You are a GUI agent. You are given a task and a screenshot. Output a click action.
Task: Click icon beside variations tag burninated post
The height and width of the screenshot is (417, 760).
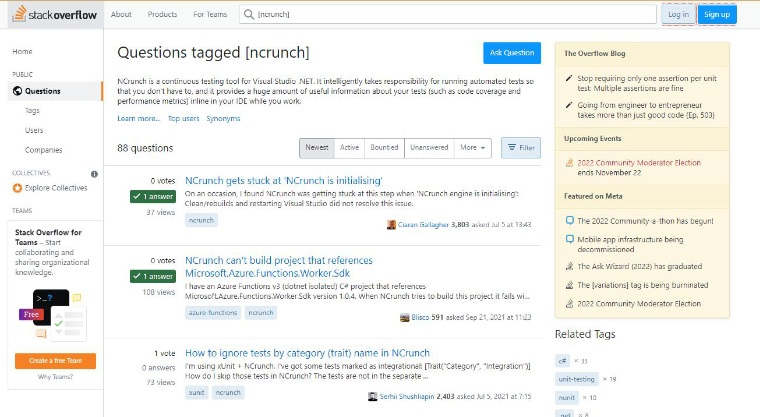tap(570, 285)
